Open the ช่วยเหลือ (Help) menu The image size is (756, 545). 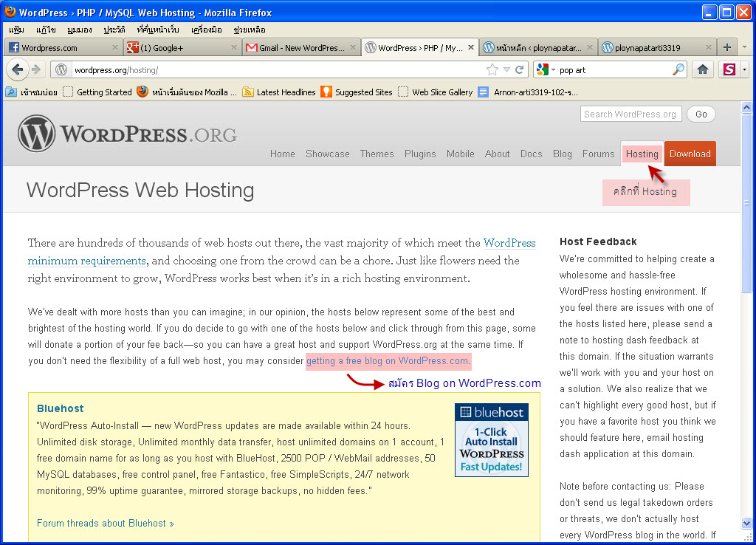click(250, 30)
